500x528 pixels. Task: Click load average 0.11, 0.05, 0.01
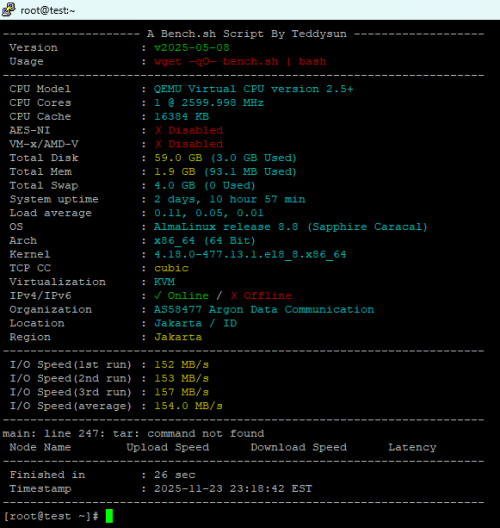[x=209, y=213]
